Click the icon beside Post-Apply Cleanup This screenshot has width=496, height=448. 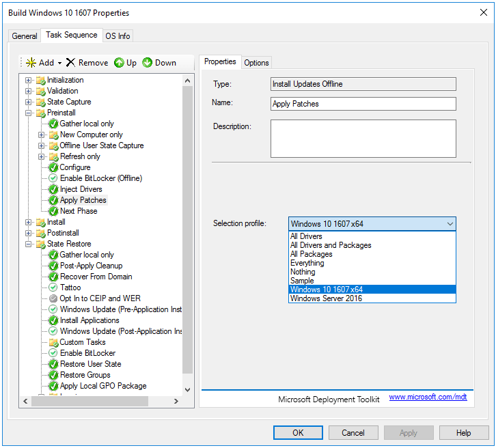click(53, 266)
